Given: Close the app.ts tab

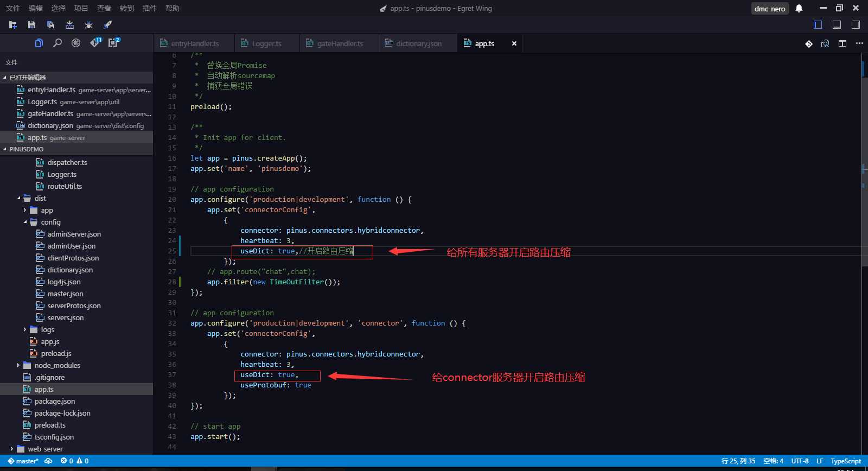Looking at the screenshot, I should 514,43.
